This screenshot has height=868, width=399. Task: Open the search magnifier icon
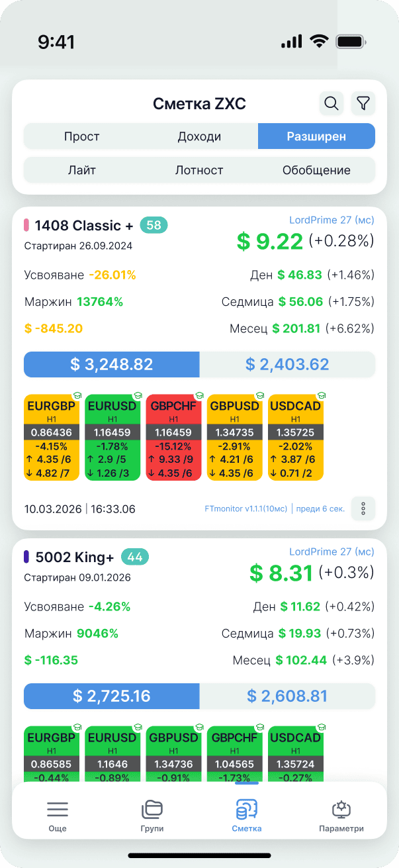tap(332, 103)
